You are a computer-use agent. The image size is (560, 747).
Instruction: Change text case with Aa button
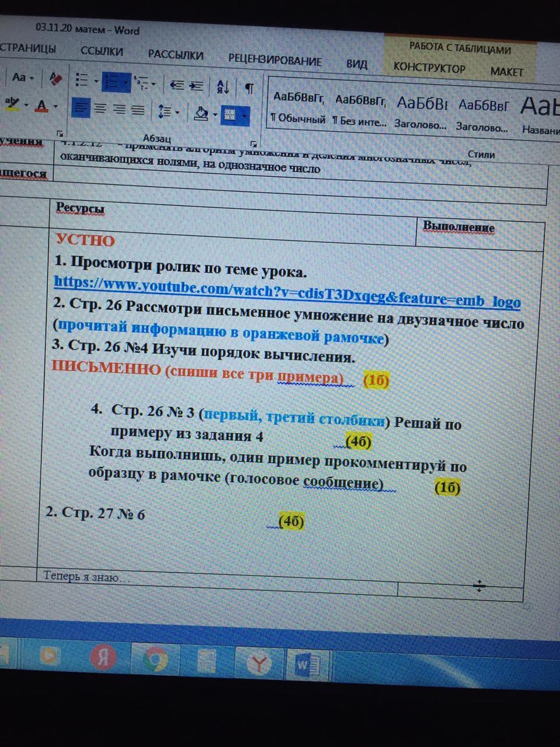point(19,77)
